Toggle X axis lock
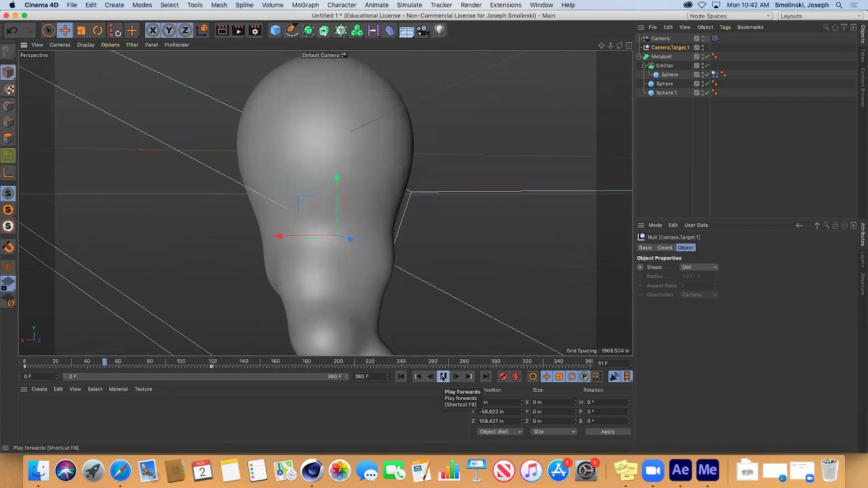 153,30
